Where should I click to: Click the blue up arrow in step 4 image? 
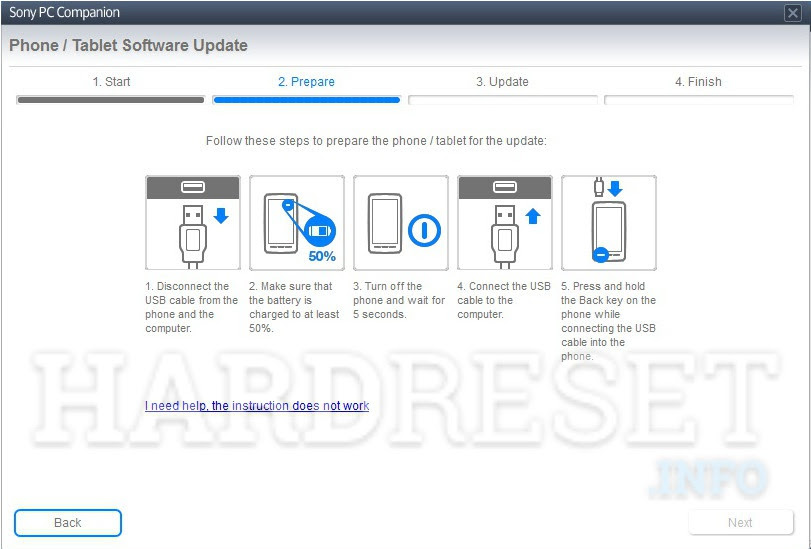pos(533,216)
